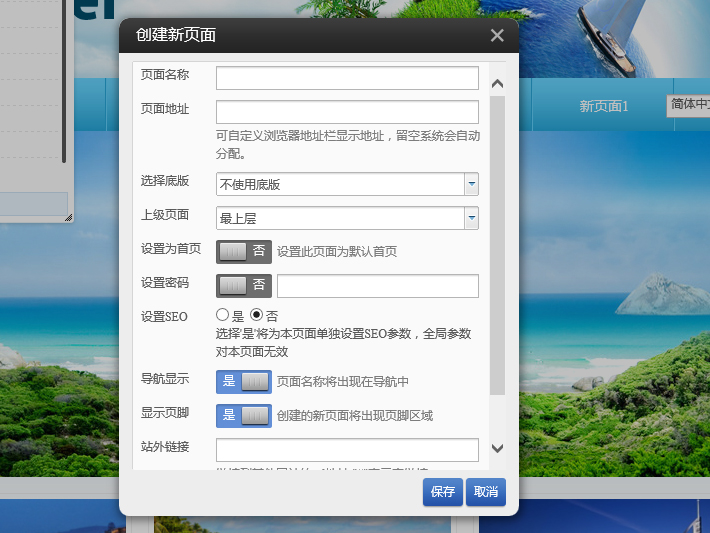Select 否 radio for 设置SEO
Viewport: 710px width, 533px height.
256,315
